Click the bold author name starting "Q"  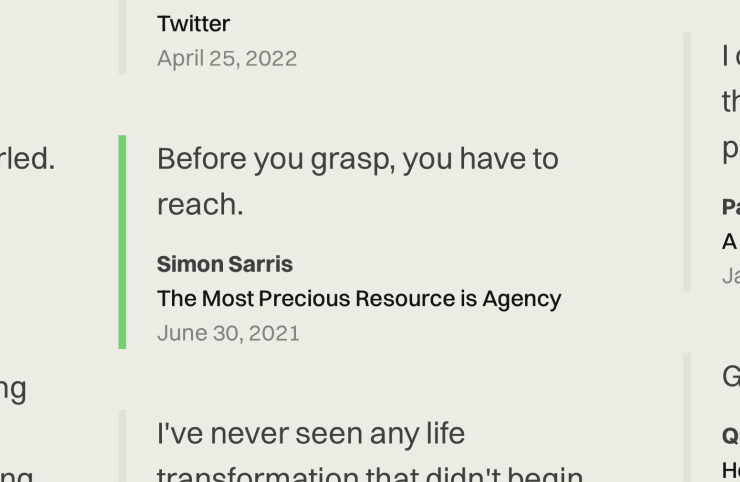pos(731,436)
